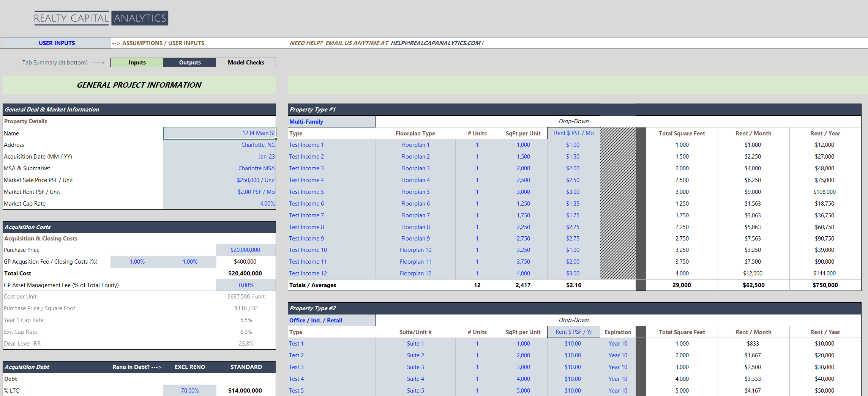Open the HELP@REALCAPANALYTICS.COM email link

(436, 43)
